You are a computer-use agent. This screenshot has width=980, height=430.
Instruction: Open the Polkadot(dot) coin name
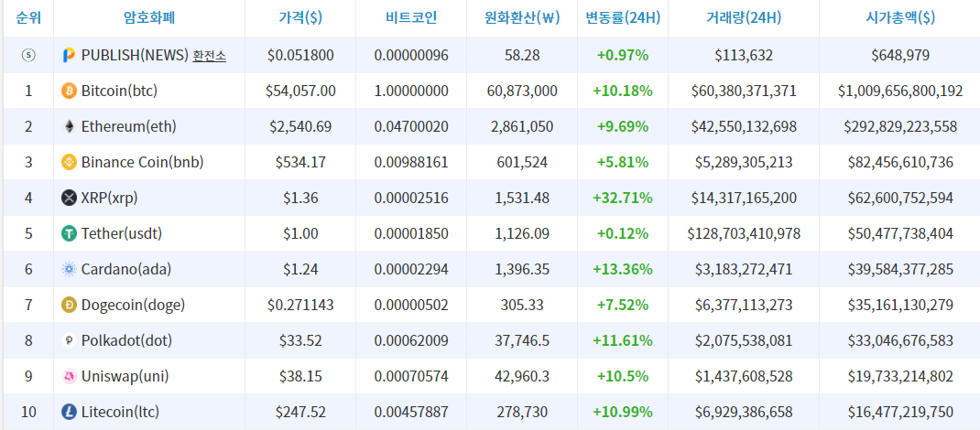click(127, 340)
